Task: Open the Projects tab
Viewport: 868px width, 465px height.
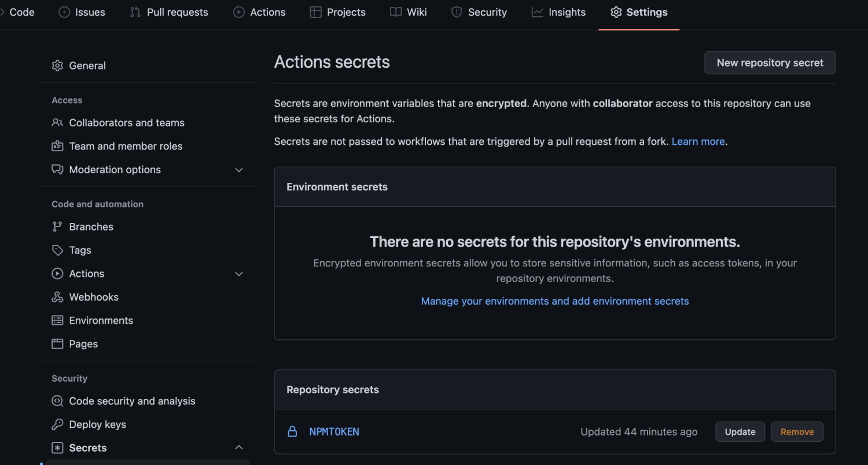Action: (x=338, y=12)
